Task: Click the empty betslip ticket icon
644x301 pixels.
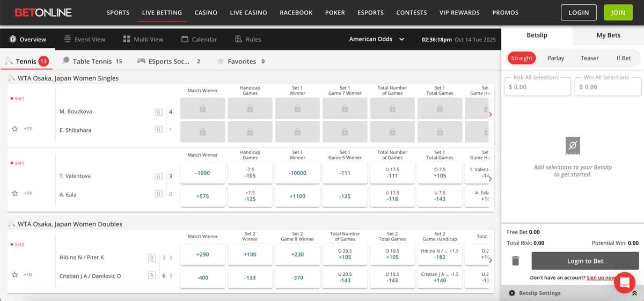Action: click(573, 145)
